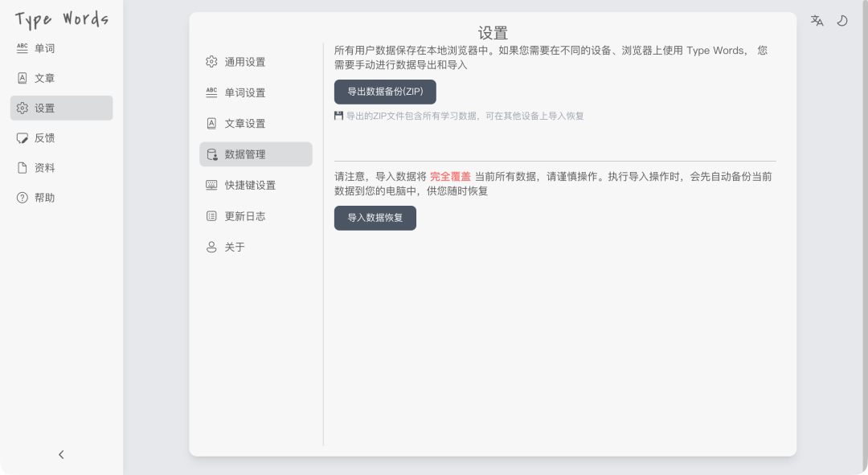
Task: Click the gear icon beside 通用设置
Action: [x=211, y=62]
